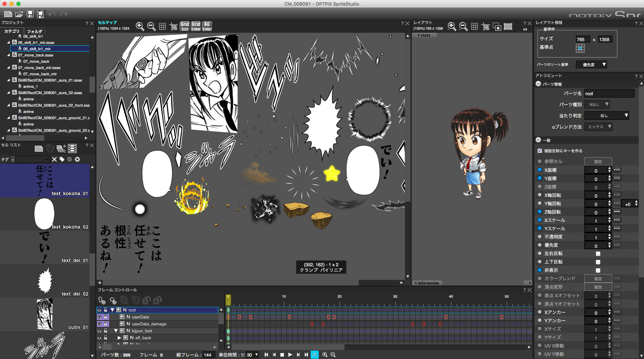Screen dimensions: 644x359
Task: Jump to the first frame
Action: pyautogui.click(x=266, y=355)
